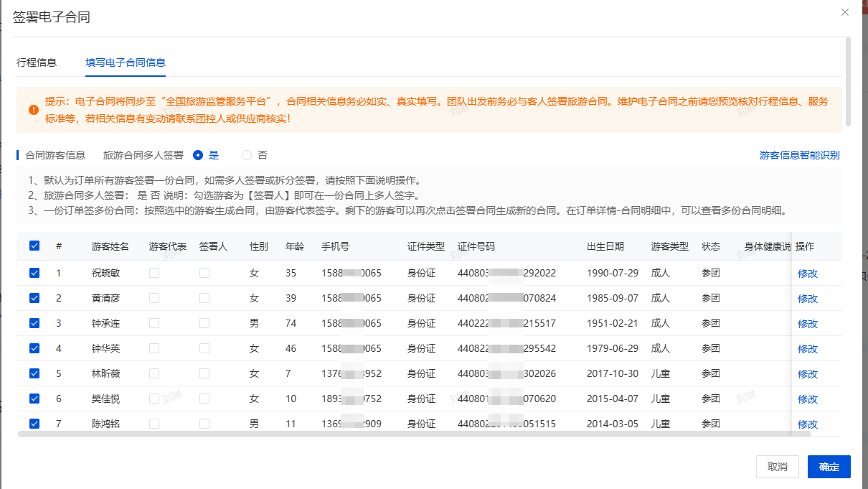868x489 pixels.
Task: Mark 黄清彦 as 游客代表
Action: [154, 298]
